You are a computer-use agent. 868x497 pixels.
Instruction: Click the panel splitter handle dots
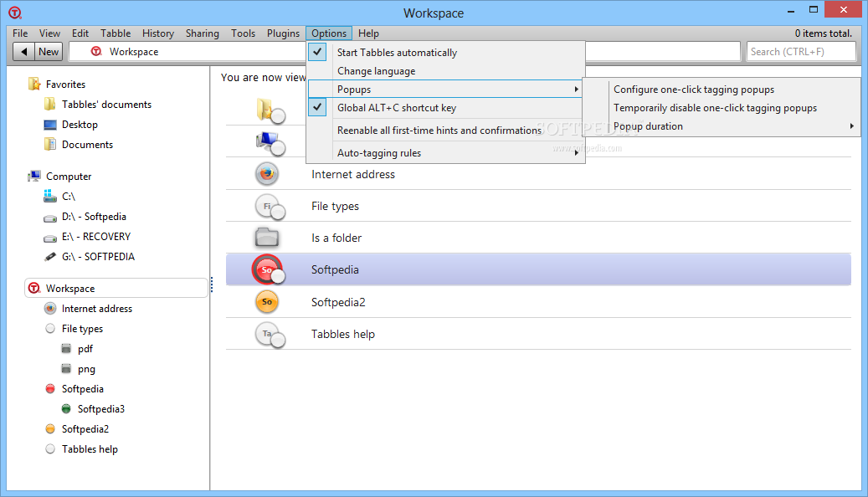212,284
